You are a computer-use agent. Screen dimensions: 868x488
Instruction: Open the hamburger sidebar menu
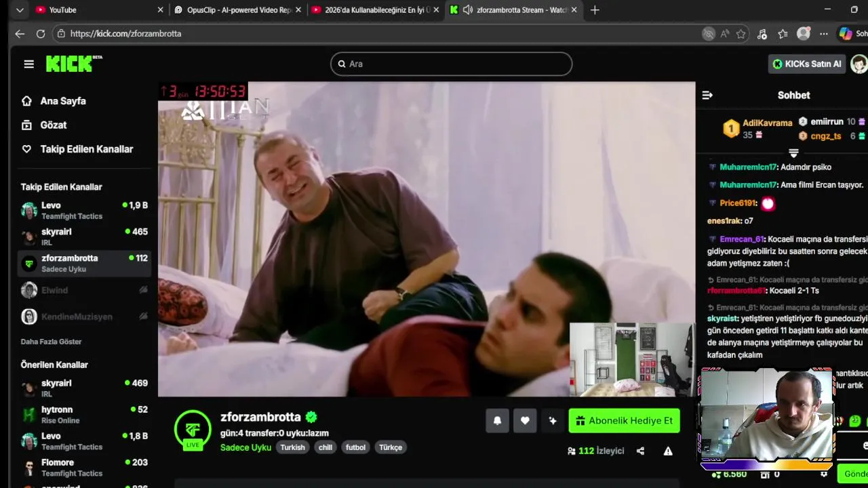pyautogui.click(x=28, y=64)
